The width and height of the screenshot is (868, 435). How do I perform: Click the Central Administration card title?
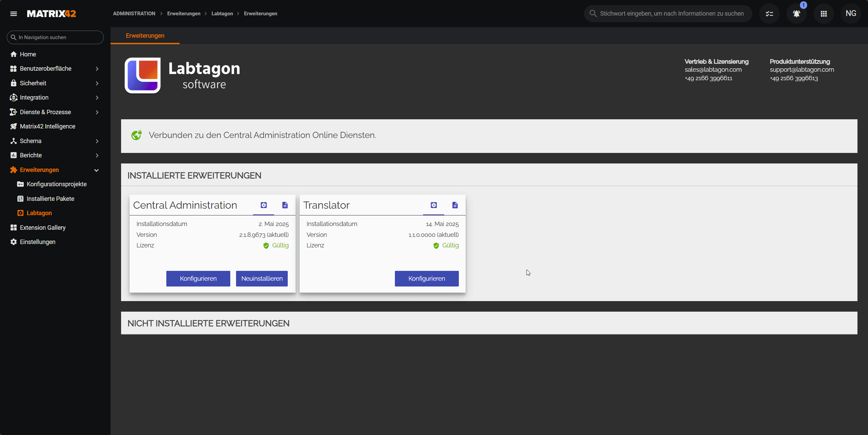185,205
